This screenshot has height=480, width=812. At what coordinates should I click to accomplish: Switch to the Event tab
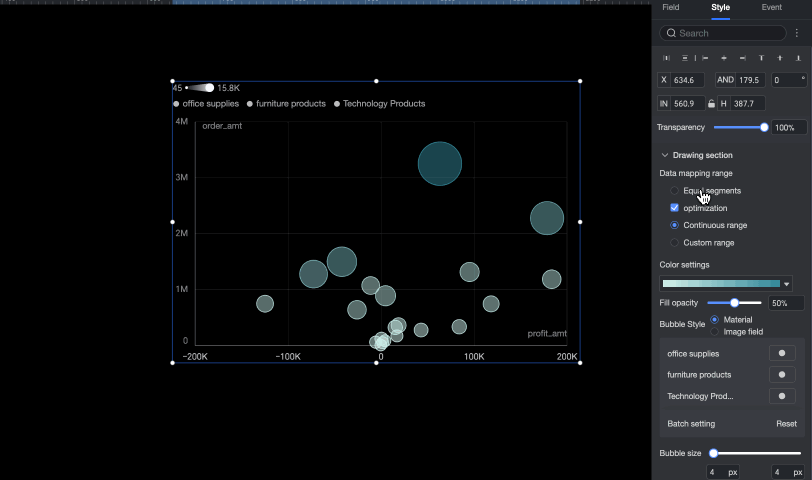pyautogui.click(x=772, y=7)
